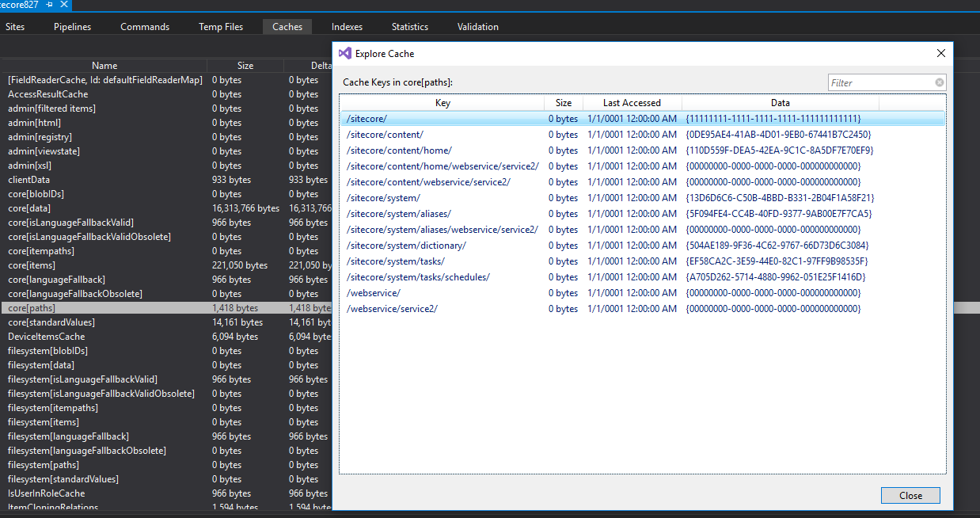
Task: Select the core[items] cache row
Action: pos(166,265)
